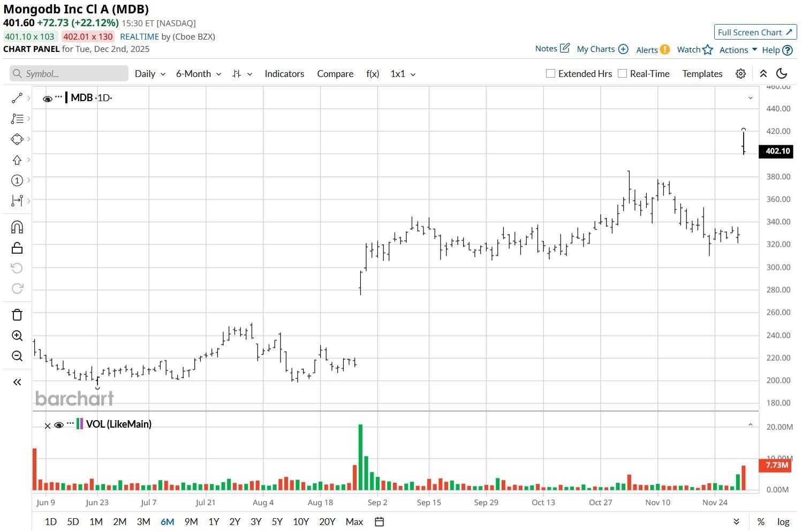Screen dimensions: 802x532
Task: Open the 6-Month range dropdown
Action: [198, 73]
